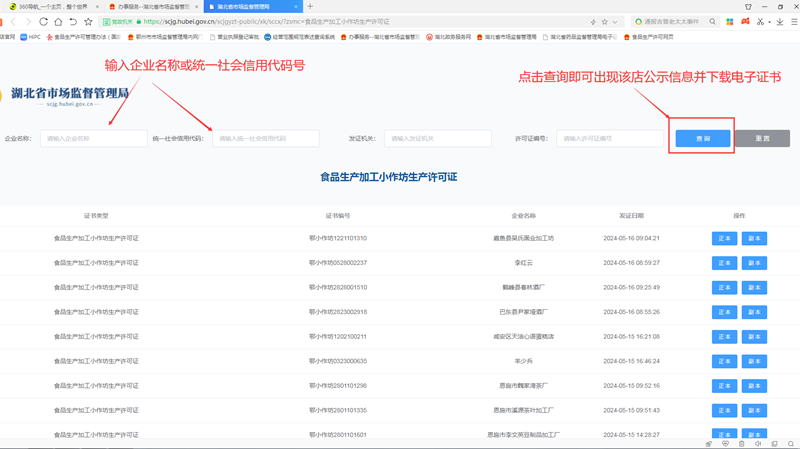This screenshot has height=449, width=800.
Task: Focus the 发证机关 input field
Action: point(438,138)
